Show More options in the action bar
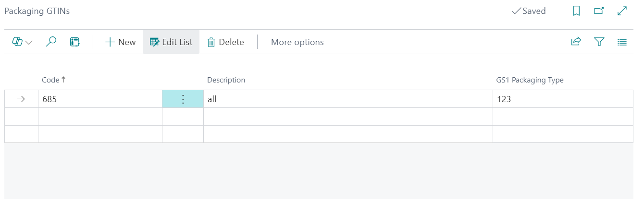 [297, 42]
